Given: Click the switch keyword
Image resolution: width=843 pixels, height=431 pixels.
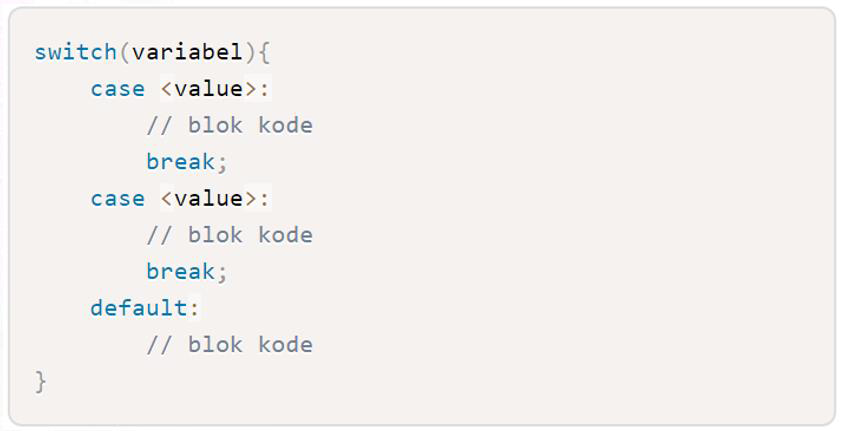Looking at the screenshot, I should tap(76, 52).
